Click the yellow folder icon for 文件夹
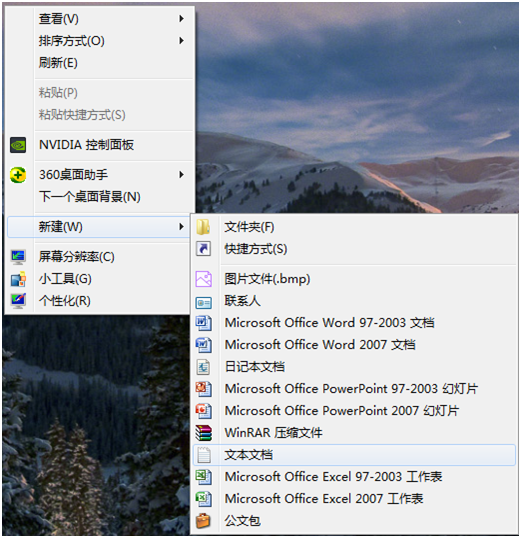521x538 pixels. point(204,227)
